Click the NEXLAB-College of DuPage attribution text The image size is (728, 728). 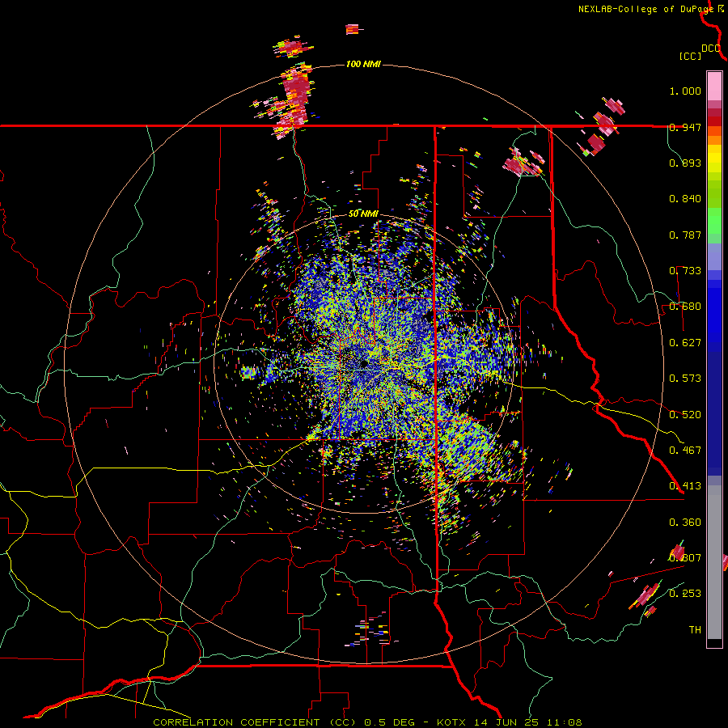(645, 9)
